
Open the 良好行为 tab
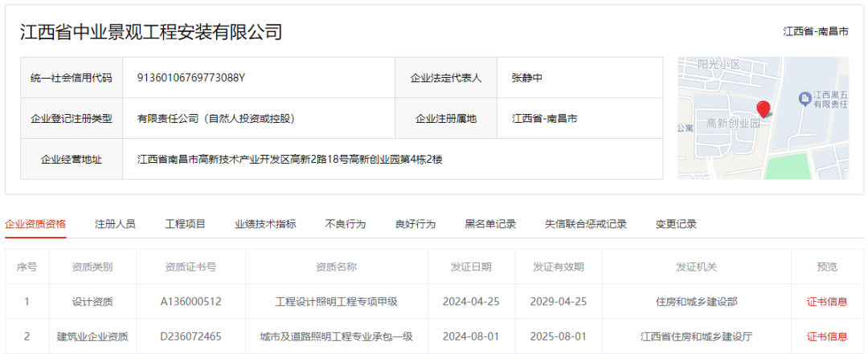(x=416, y=224)
